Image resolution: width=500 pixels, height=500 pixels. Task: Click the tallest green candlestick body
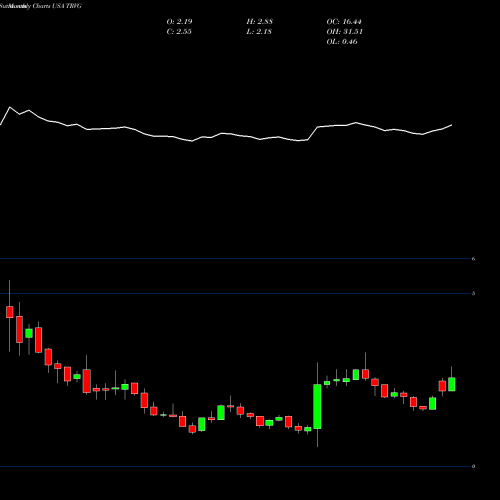point(317,406)
